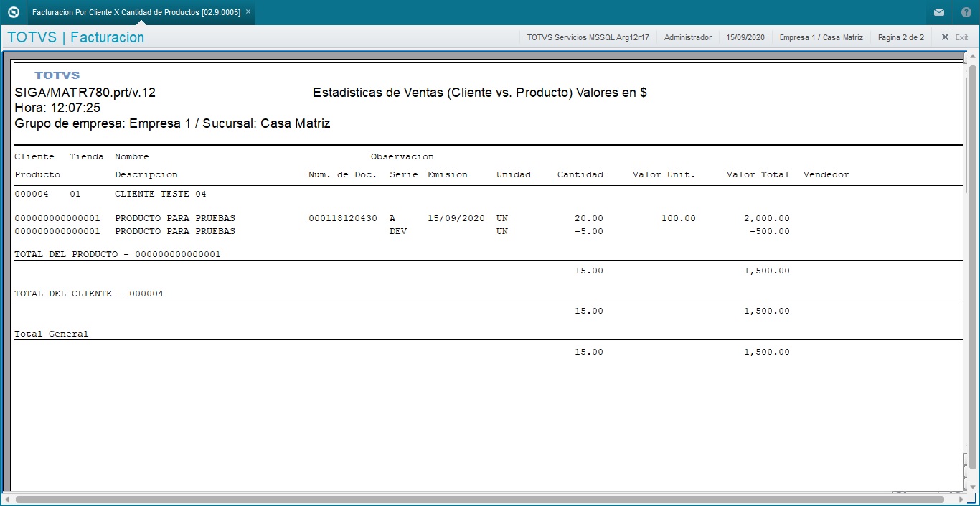Click the Cantidad column header
980x506 pixels.
pos(580,174)
